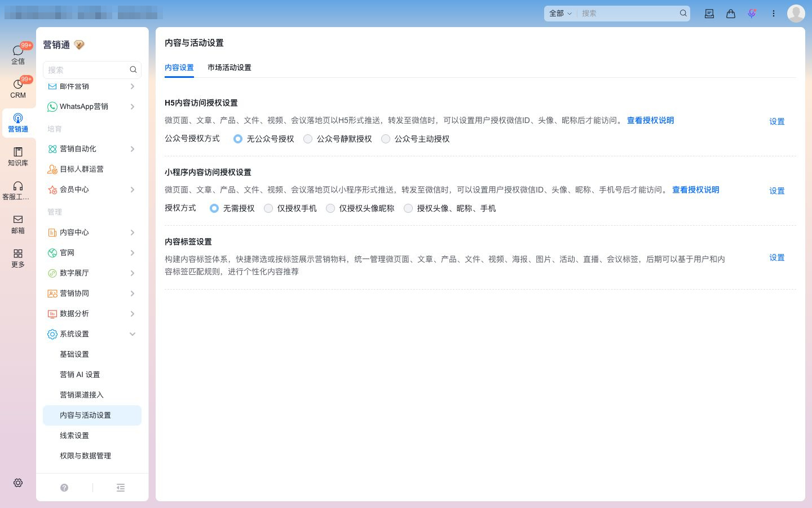The image size is (812, 508).
Task: Select 无公众号授权 radio option
Action: tap(238, 139)
